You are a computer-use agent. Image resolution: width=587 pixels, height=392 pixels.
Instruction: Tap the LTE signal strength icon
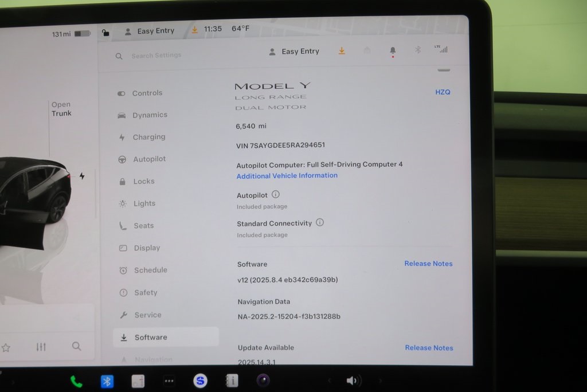[441, 49]
